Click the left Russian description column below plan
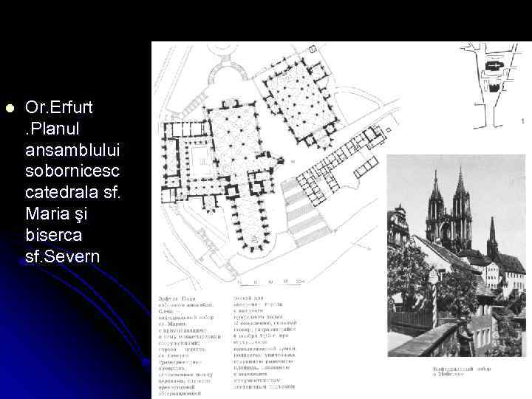532x399 pixels. pyautogui.click(x=190, y=346)
